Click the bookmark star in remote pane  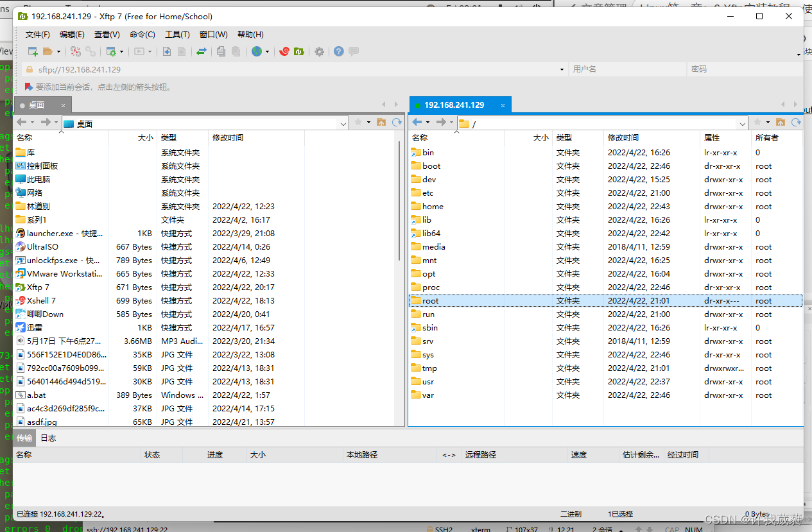(x=757, y=122)
